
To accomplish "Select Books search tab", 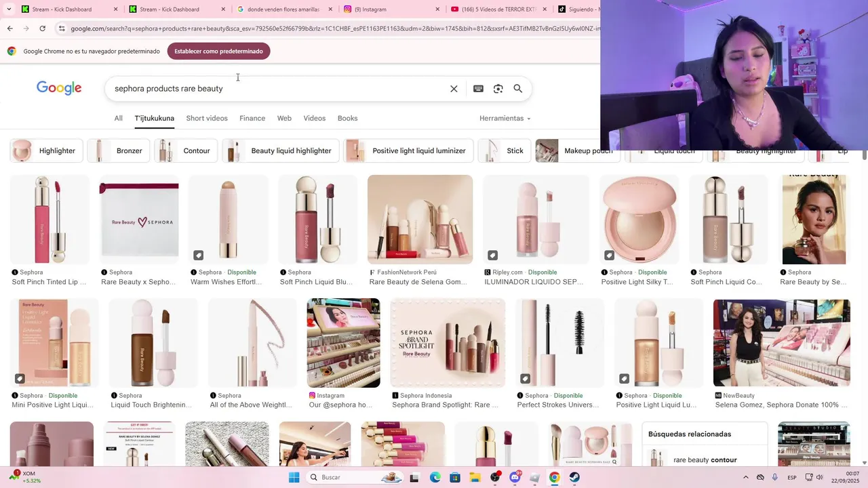I will coord(347,118).
